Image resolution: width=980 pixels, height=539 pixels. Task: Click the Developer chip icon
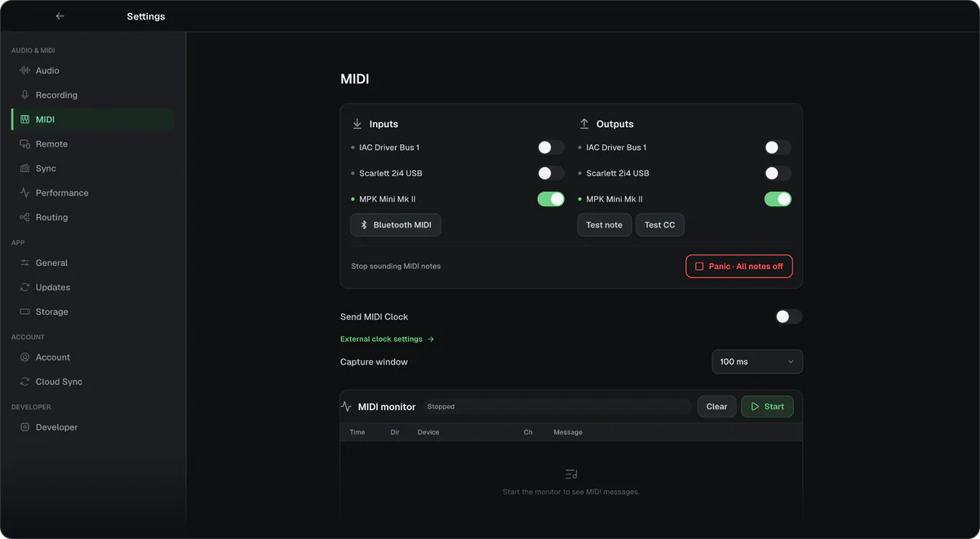[24, 428]
